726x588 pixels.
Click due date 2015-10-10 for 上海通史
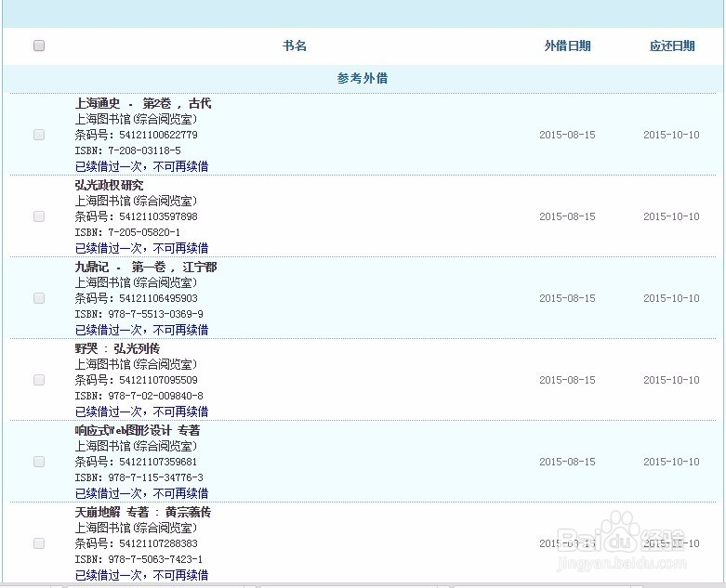[671, 135]
